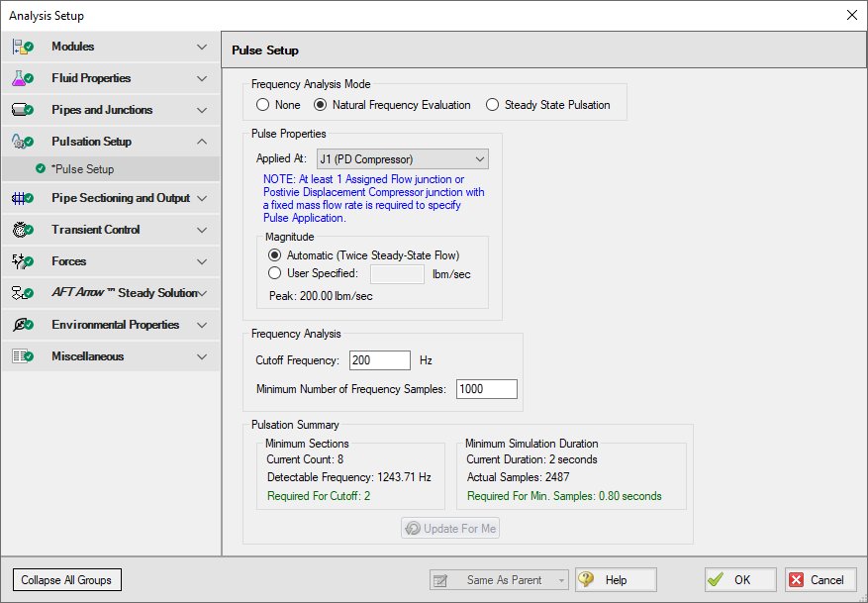Choose User Specified pulse magnitude
Screen dimensions: 868x603
coord(274,274)
